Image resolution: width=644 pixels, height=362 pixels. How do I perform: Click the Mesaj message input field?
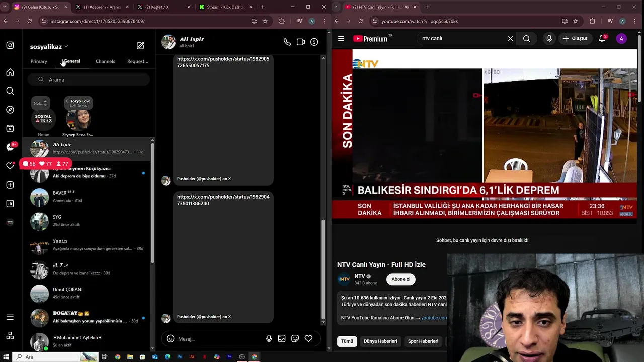tap(220, 339)
